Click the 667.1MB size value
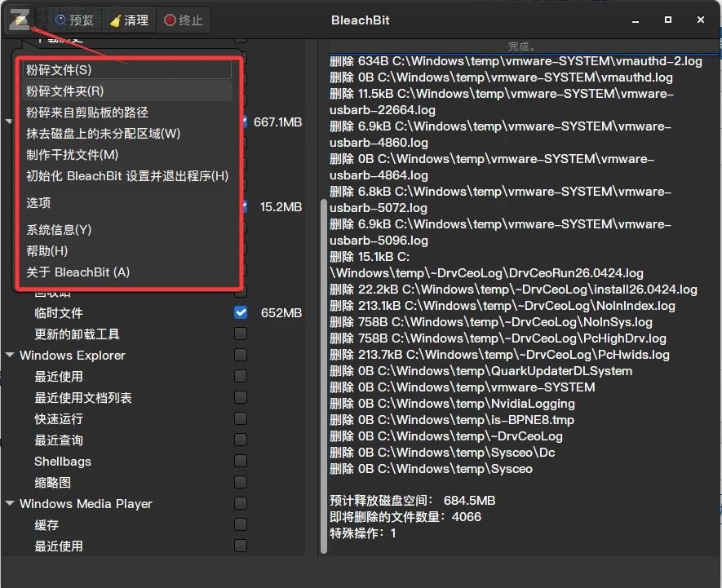 pyautogui.click(x=277, y=122)
